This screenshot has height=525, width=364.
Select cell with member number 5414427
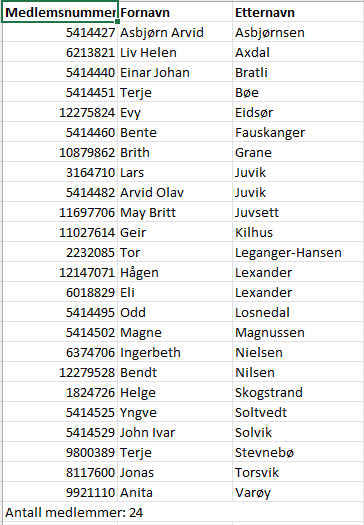[x=60, y=32]
